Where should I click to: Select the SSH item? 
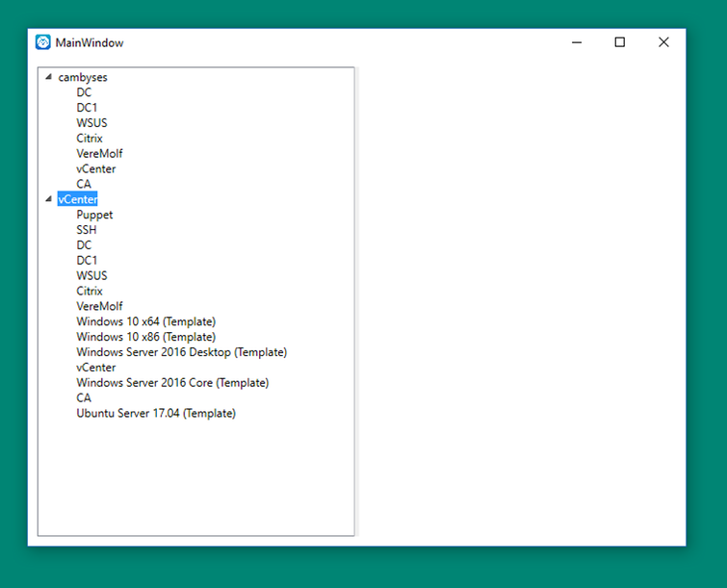(87, 230)
